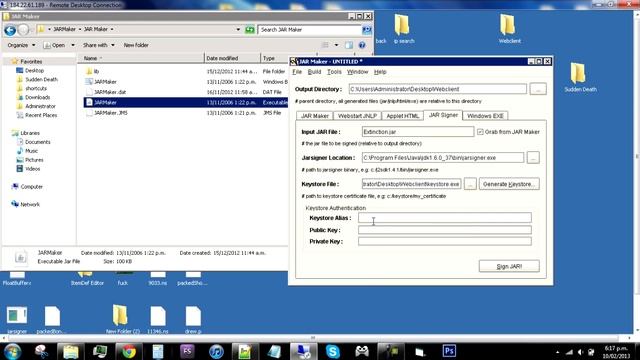Toggle Grab from JAR Maker checkbox
640x360 pixels.
[480, 132]
